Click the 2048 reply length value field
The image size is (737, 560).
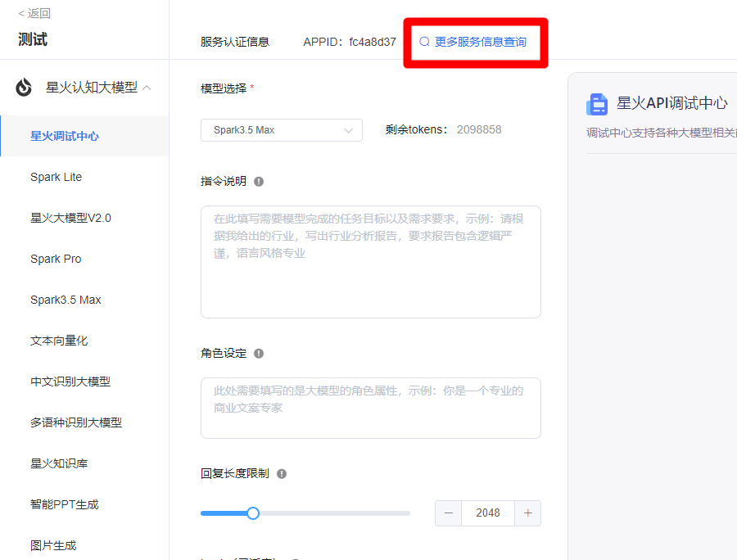[x=488, y=513]
